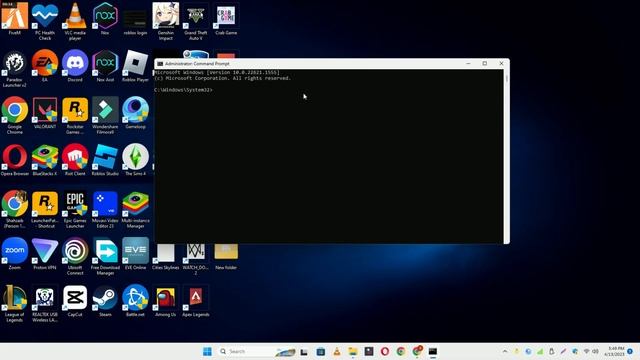Select the BlueStacks X desktop shortcut
640x360 pixels.
45,160
